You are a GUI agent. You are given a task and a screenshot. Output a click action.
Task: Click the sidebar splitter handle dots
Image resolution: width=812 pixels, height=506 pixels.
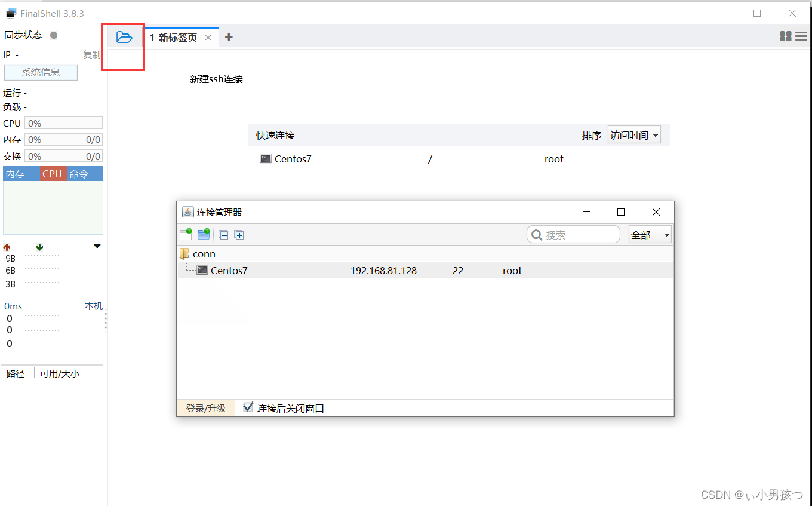click(106, 320)
